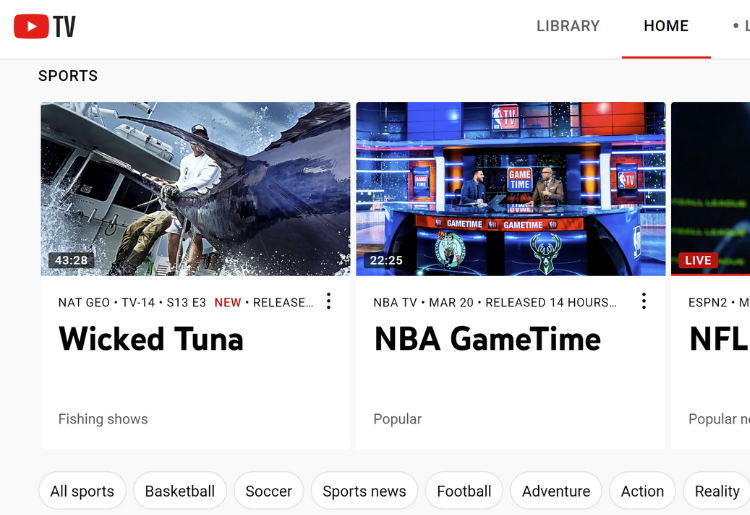Select the Home tab
The width and height of the screenshot is (750, 515).
click(x=666, y=26)
